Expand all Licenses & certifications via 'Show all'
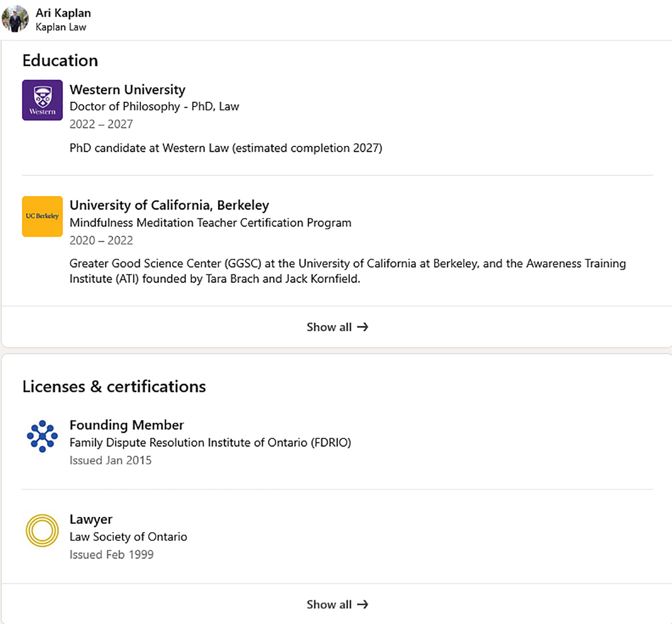This screenshot has width=672, height=624. [x=336, y=604]
